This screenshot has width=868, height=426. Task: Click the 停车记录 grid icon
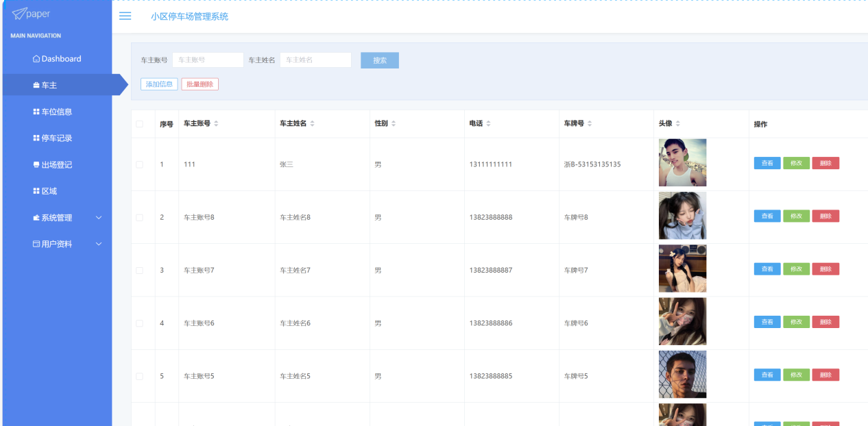pos(36,138)
